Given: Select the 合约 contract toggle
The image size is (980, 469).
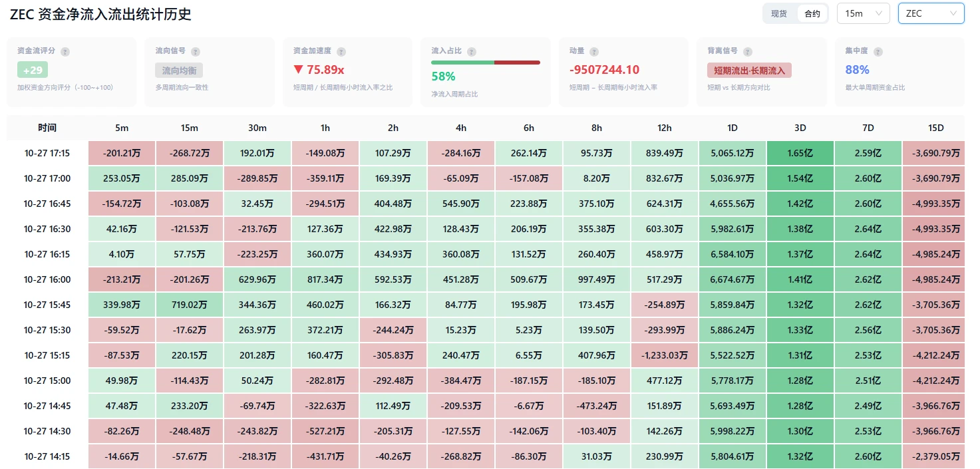Looking at the screenshot, I should pyautogui.click(x=812, y=13).
